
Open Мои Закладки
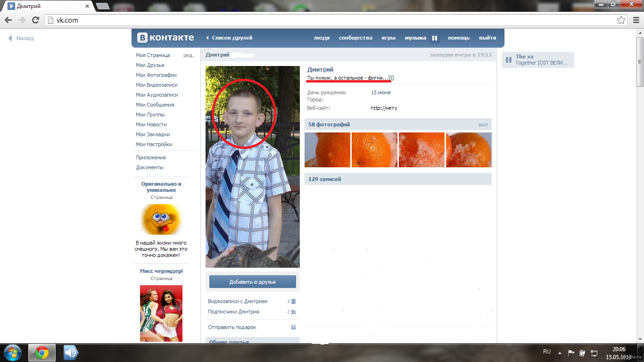pos(153,134)
